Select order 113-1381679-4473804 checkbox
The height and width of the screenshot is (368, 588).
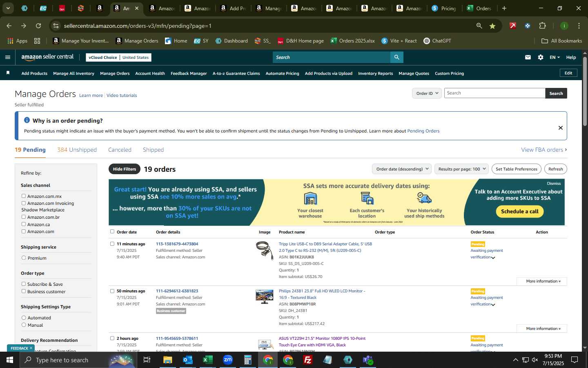point(112,244)
